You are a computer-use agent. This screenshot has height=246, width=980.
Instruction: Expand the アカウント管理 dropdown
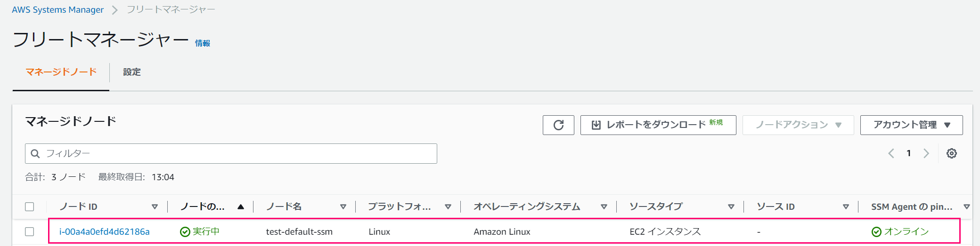[911, 125]
